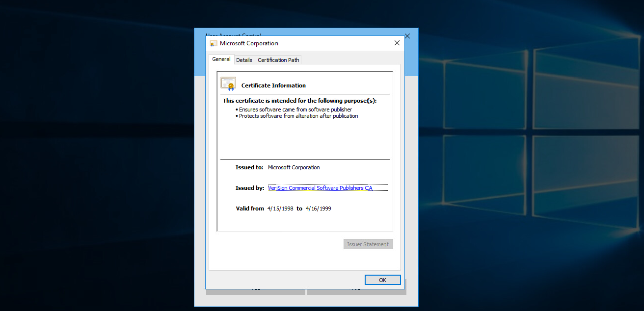Click the Issuer Statement button
The height and width of the screenshot is (311, 644).
click(x=369, y=244)
